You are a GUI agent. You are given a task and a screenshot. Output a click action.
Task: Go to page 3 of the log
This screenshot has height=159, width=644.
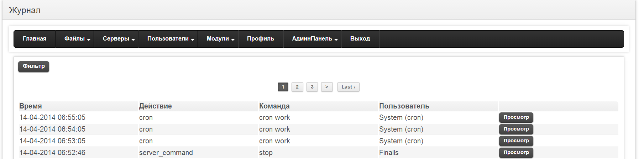coord(312,87)
